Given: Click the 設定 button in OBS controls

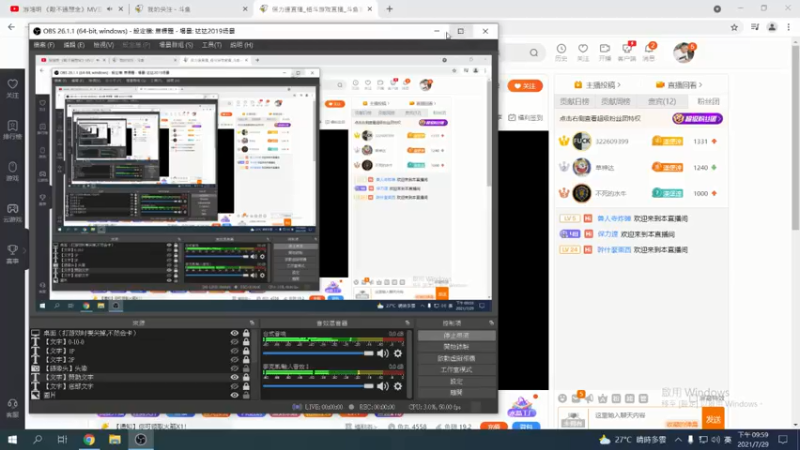Looking at the screenshot, I should coord(456,381).
